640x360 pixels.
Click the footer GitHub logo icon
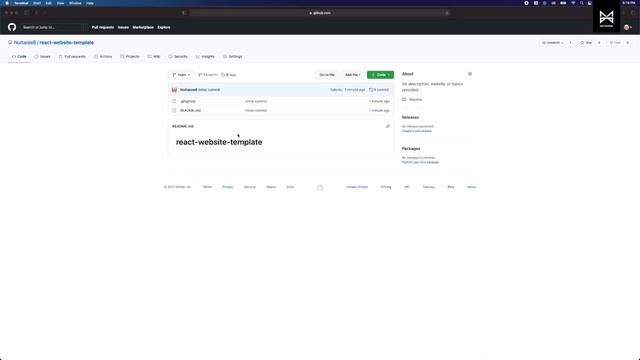[x=320, y=187]
